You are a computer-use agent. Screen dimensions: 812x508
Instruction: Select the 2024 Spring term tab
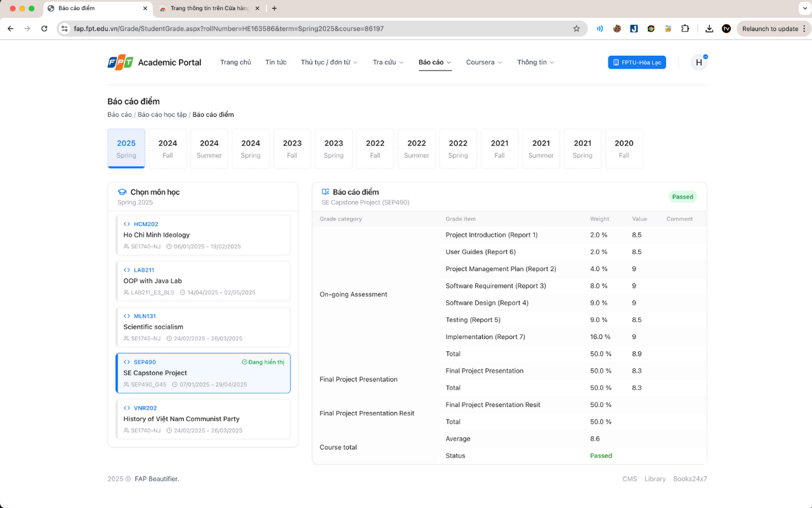click(x=251, y=149)
